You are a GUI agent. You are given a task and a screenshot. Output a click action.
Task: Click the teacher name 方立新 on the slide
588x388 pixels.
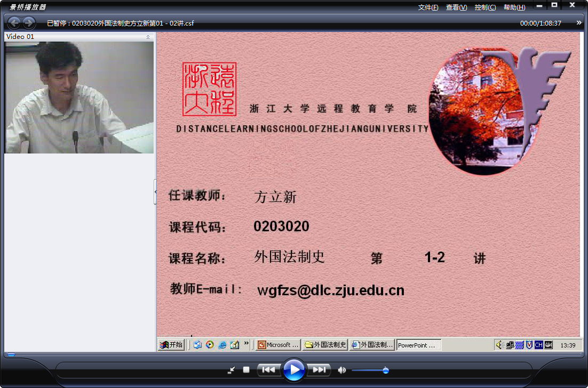pos(275,197)
